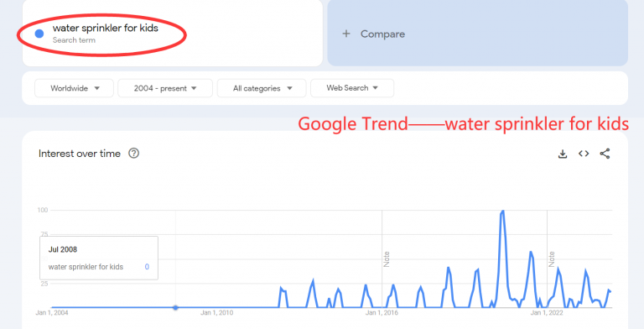Click the highest peak of the trend line
The image size is (644, 329).
503,211
